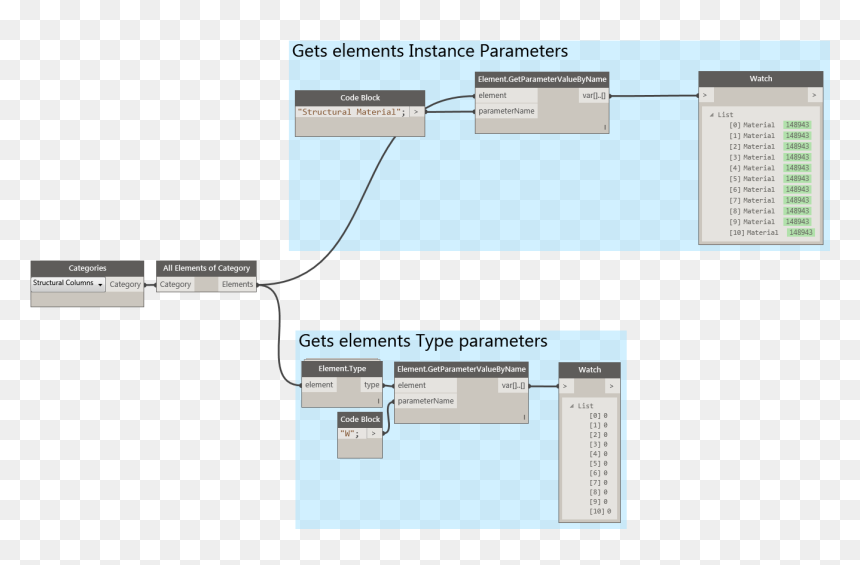This screenshot has width=860, height=565.
Task: Select the Structural Material Code Block header
Action: 360,98
